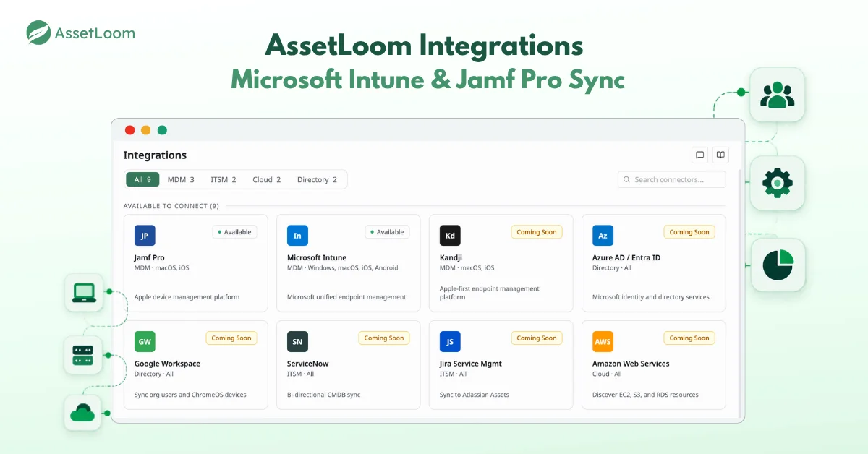Click the AssetLoom leaf logo
Image resolution: width=868 pixels, height=454 pixels.
pos(38,33)
